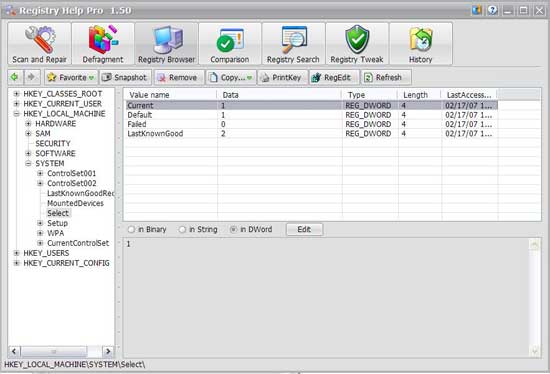Expand HKEY_CURRENT_CONFIG node
This screenshot has width=550, height=374.
(x=16, y=263)
